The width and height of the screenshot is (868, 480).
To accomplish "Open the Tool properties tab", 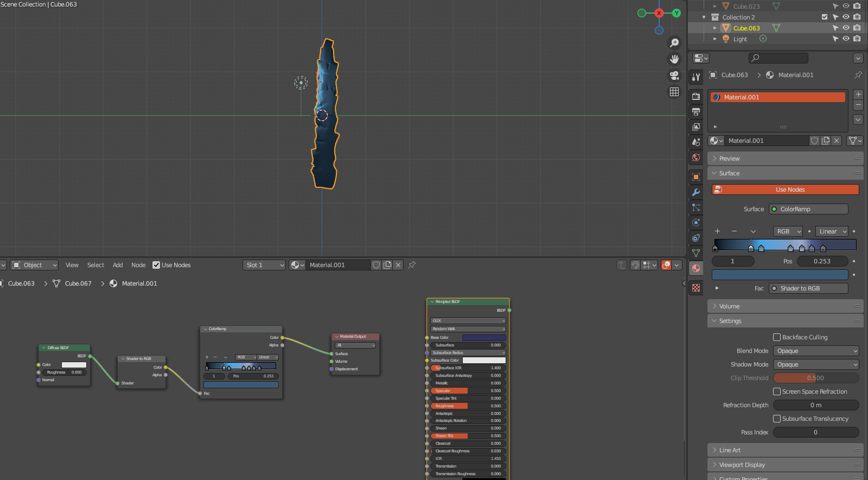I will (696, 77).
